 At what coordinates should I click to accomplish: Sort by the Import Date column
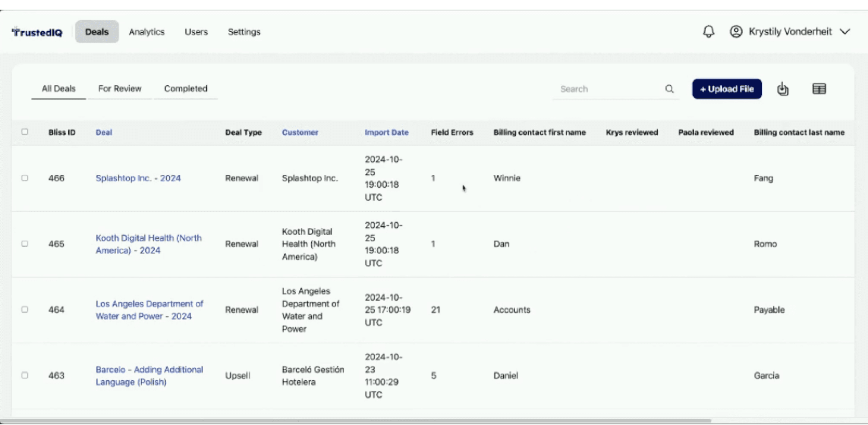tap(386, 132)
